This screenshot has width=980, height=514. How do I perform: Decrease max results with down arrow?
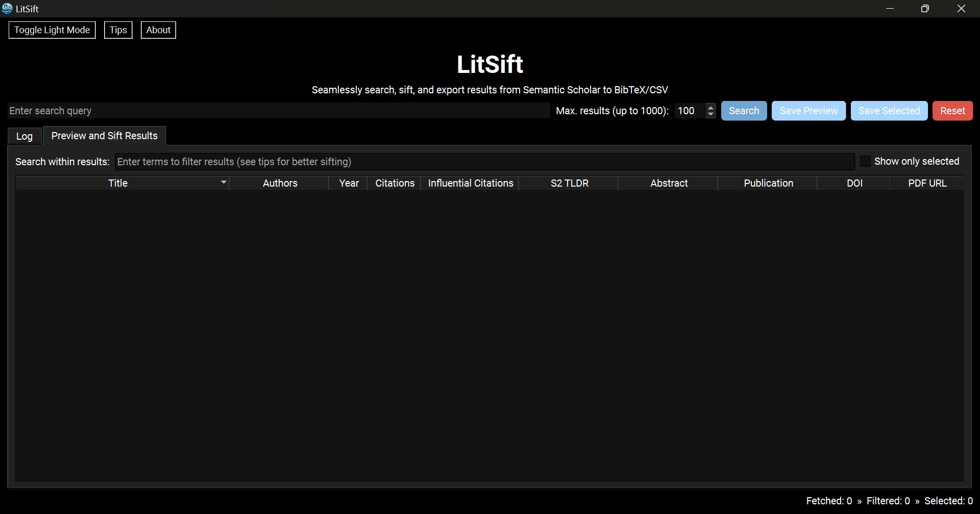click(710, 115)
